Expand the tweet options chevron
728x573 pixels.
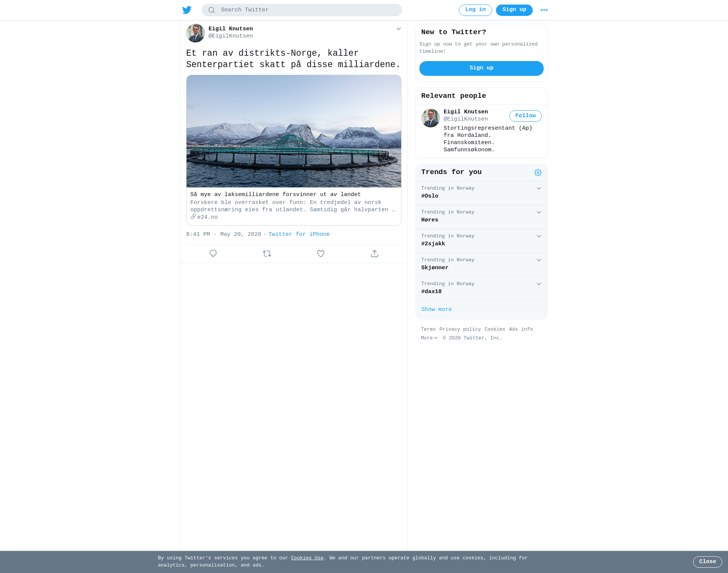399,29
